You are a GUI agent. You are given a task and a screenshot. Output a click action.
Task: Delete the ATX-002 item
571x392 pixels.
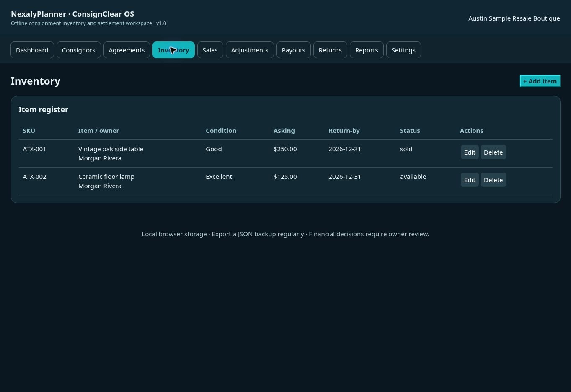click(x=493, y=180)
